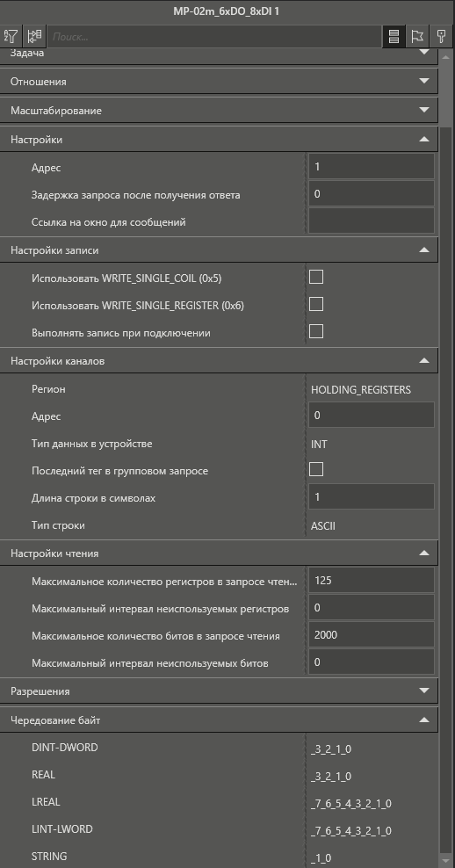Expand the Отношения section

pos(219,82)
